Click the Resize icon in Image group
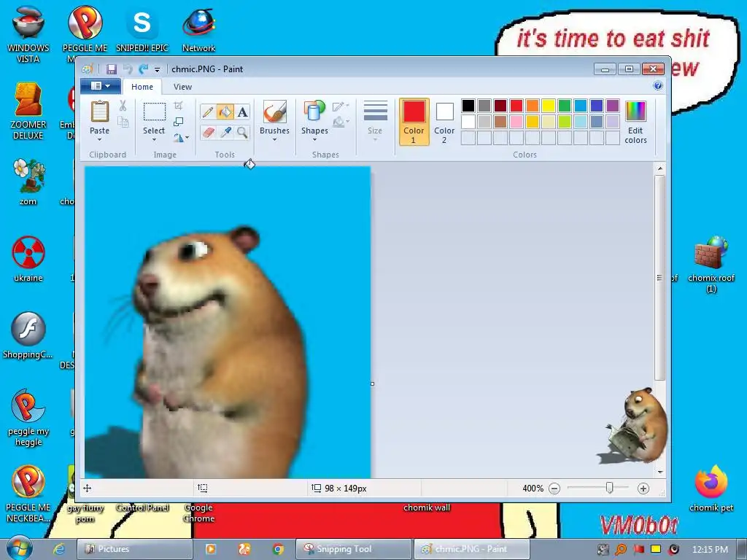Image resolution: width=747 pixels, height=560 pixels. [178, 122]
